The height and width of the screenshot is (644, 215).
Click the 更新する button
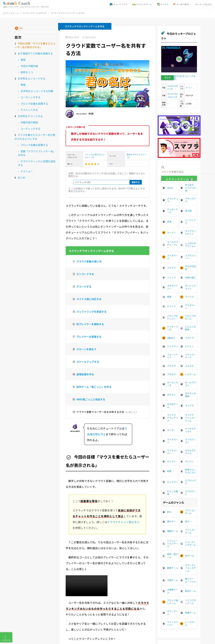(136, 182)
